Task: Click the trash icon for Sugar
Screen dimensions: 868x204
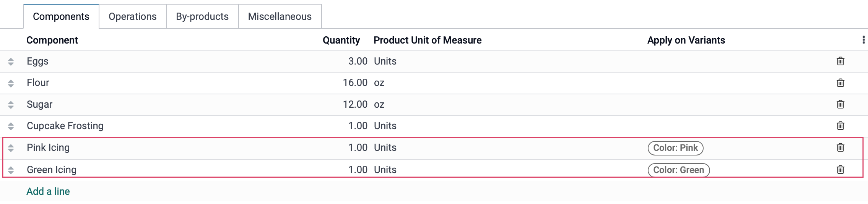Action: [x=840, y=104]
